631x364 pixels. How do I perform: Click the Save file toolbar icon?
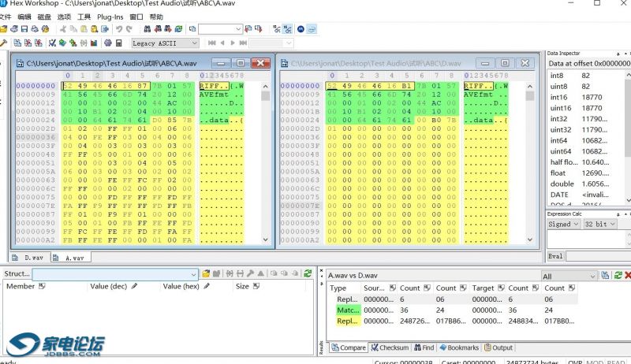click(25, 29)
